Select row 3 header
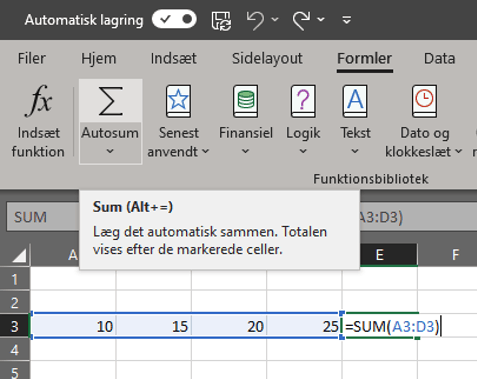477x379 pixels. [x=15, y=326]
